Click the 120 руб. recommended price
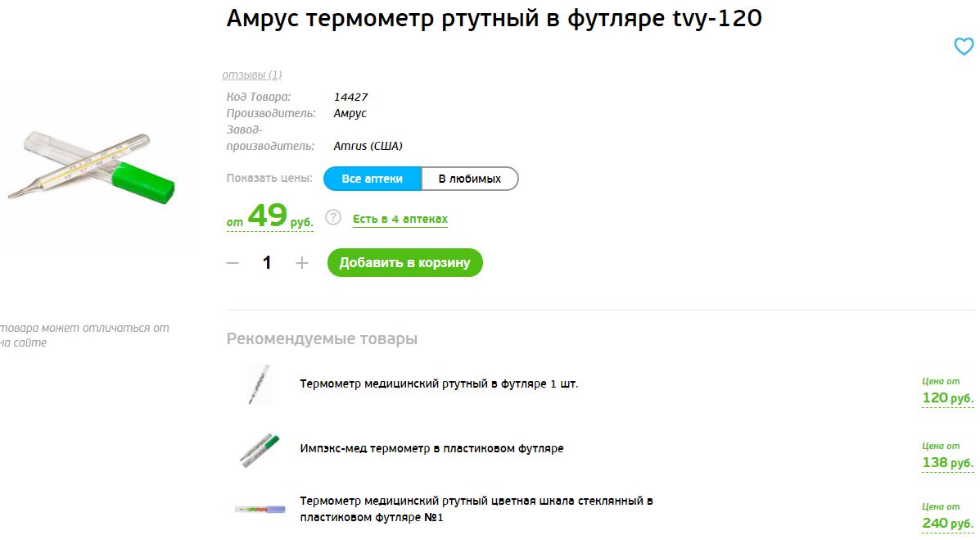980x540 pixels. 947,398
